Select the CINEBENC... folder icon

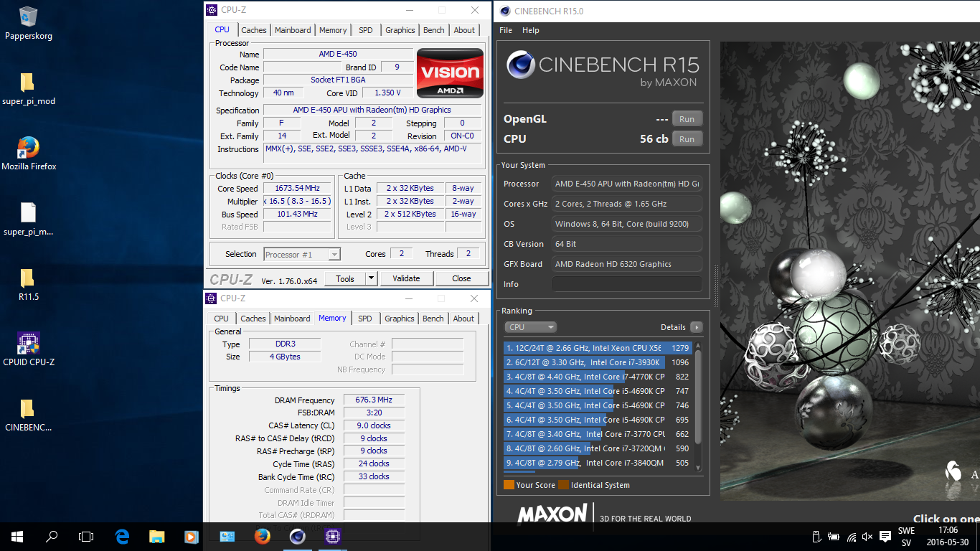[27, 408]
